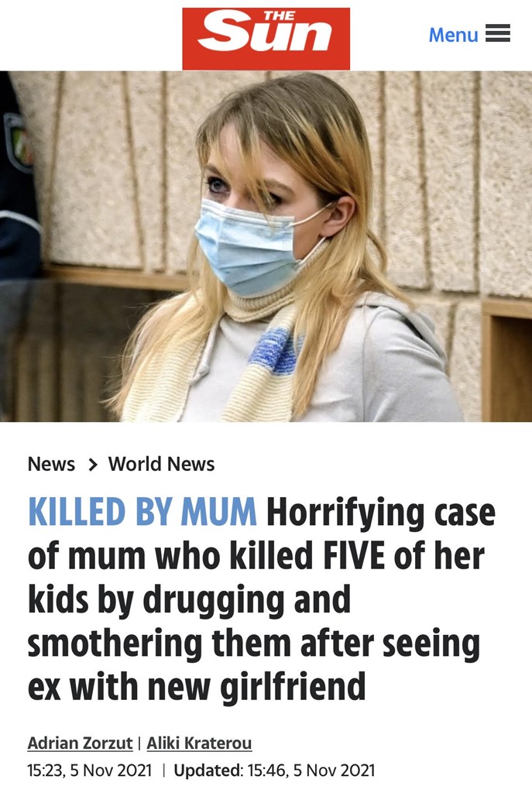The image size is (532, 793).
Task: Open author Aliki Kraterou's page
Action: click(x=199, y=743)
